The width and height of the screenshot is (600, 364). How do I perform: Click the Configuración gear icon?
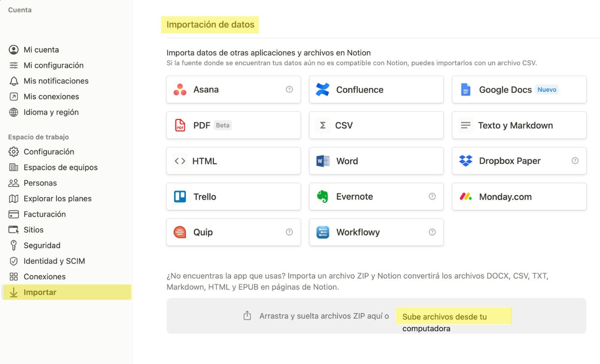coord(14,152)
